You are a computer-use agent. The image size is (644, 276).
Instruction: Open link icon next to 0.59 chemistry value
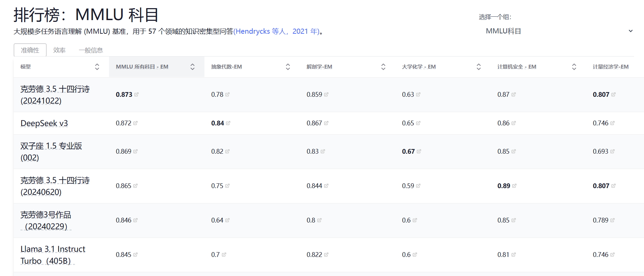pos(418,186)
